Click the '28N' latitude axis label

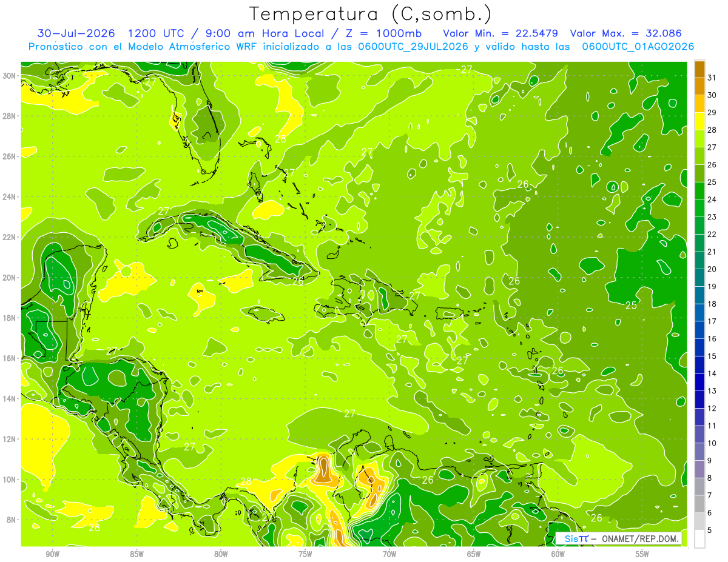pyautogui.click(x=8, y=116)
